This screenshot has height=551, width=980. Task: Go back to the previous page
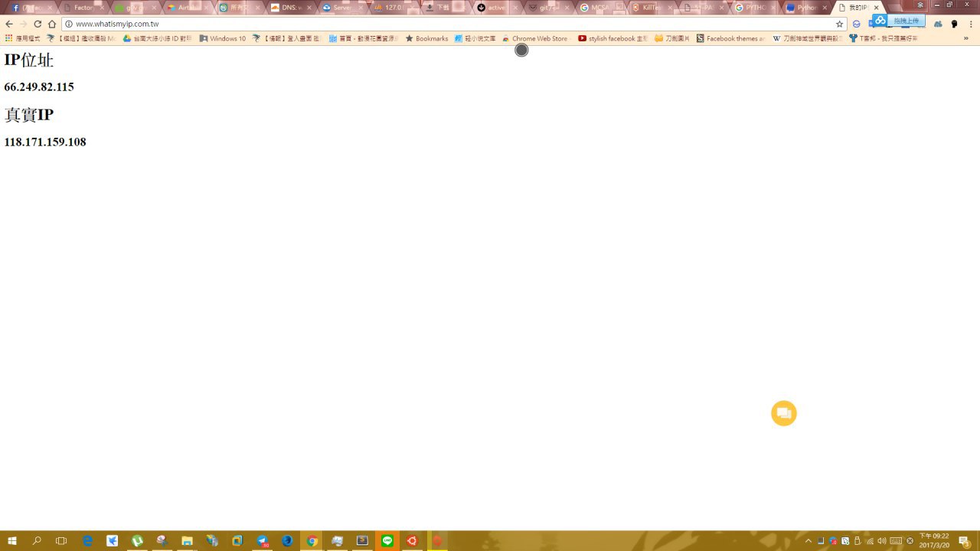tap(9, 24)
